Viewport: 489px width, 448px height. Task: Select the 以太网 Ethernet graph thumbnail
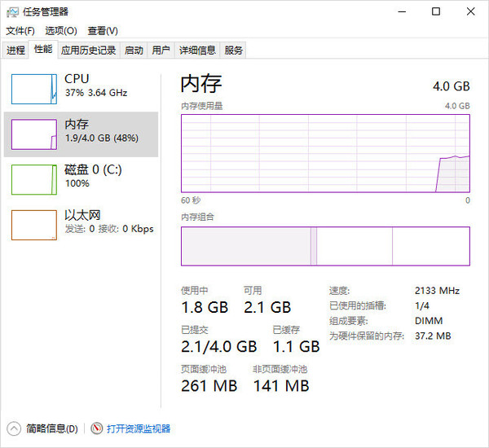33,224
